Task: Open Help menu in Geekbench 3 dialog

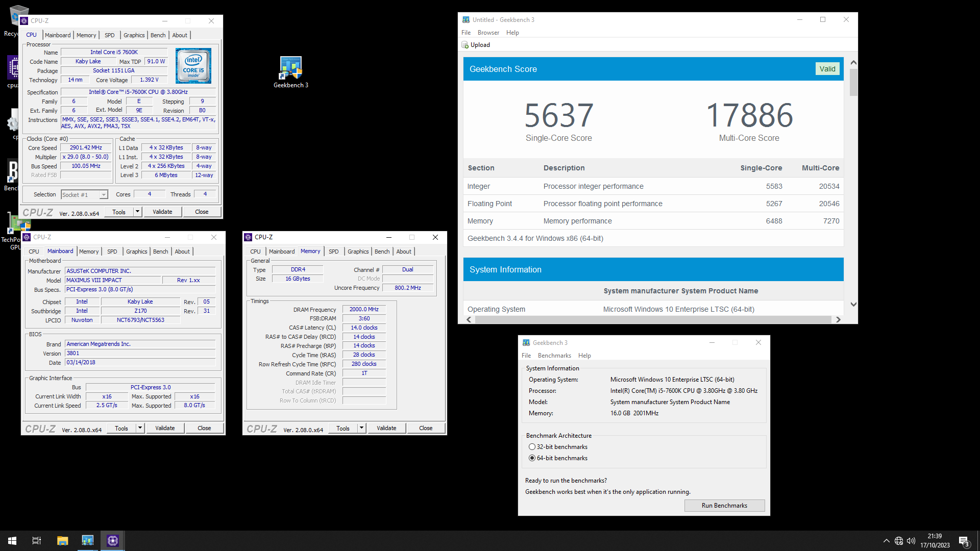Action: pyautogui.click(x=584, y=356)
